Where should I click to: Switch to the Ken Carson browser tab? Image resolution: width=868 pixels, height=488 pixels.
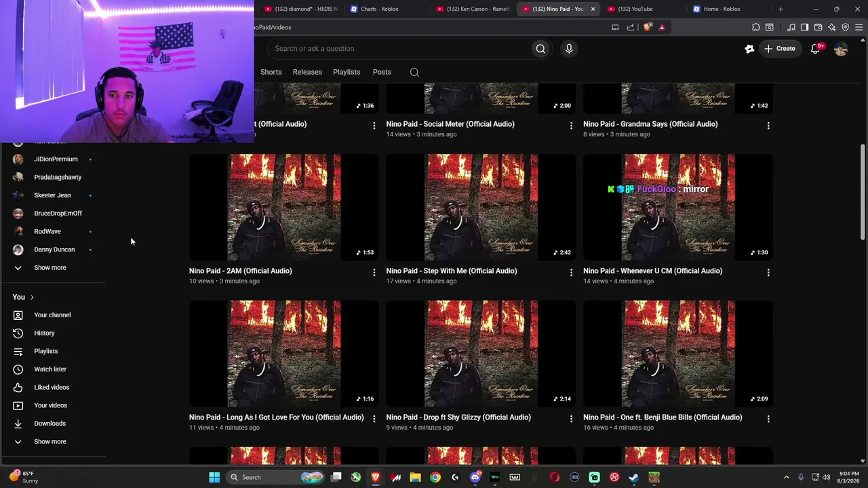(472, 9)
